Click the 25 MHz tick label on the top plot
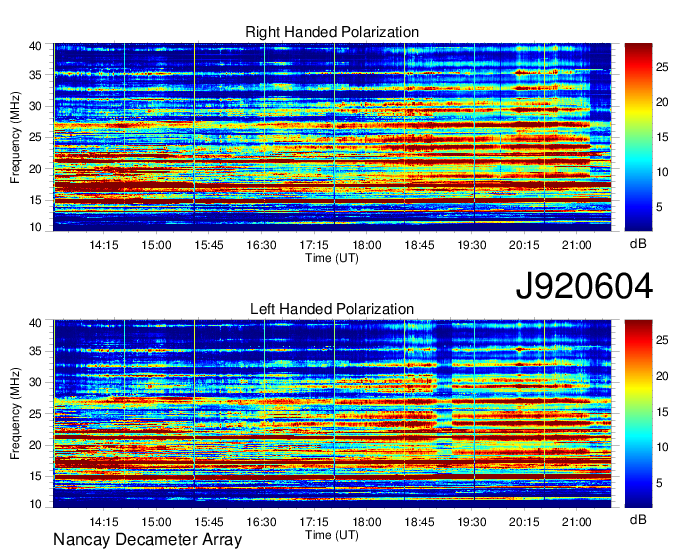 [x=35, y=137]
